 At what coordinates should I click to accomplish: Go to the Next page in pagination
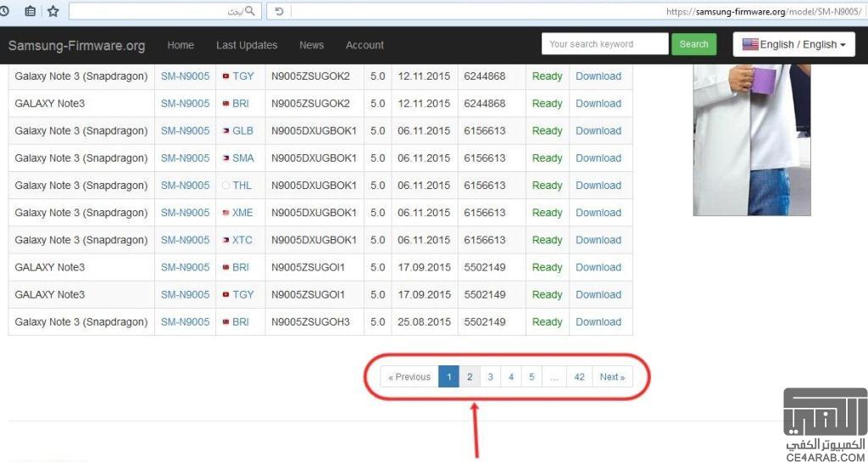(612, 376)
